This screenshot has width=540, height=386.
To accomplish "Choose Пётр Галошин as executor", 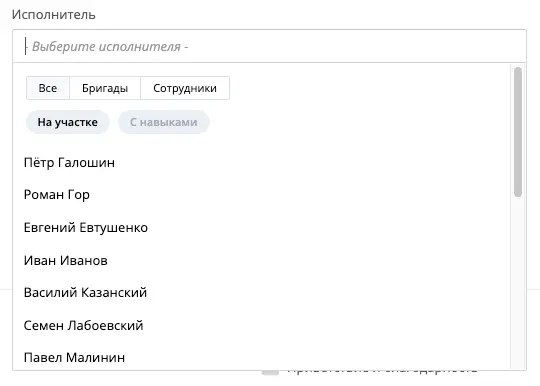I will coord(262,163).
